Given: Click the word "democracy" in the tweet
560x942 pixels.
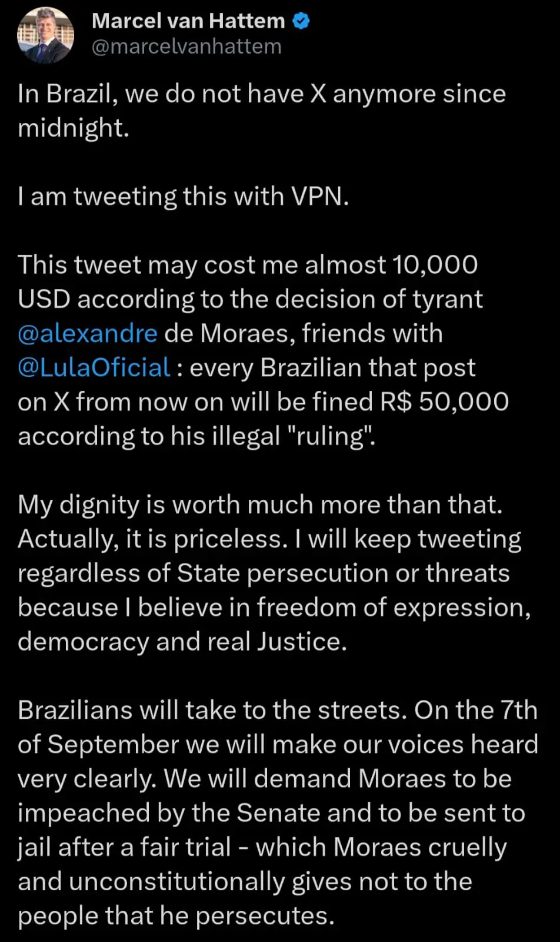Looking at the screenshot, I should tap(83, 642).
